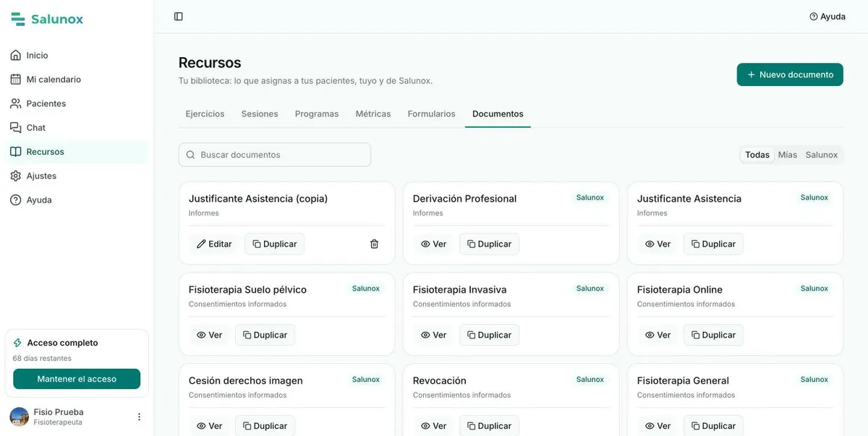Viewport: 868px width, 436px height.
Task: Open Pacientes in sidebar
Action: click(x=77, y=103)
